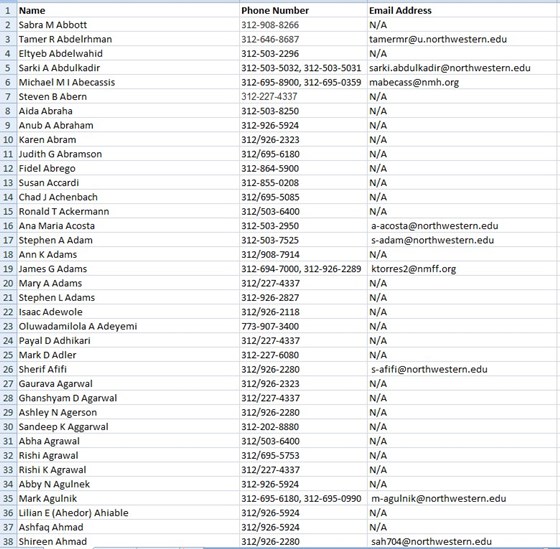Select phone cell 312-695-6180, 312-695-0990
The height and width of the screenshot is (549, 560).
pyautogui.click(x=303, y=499)
